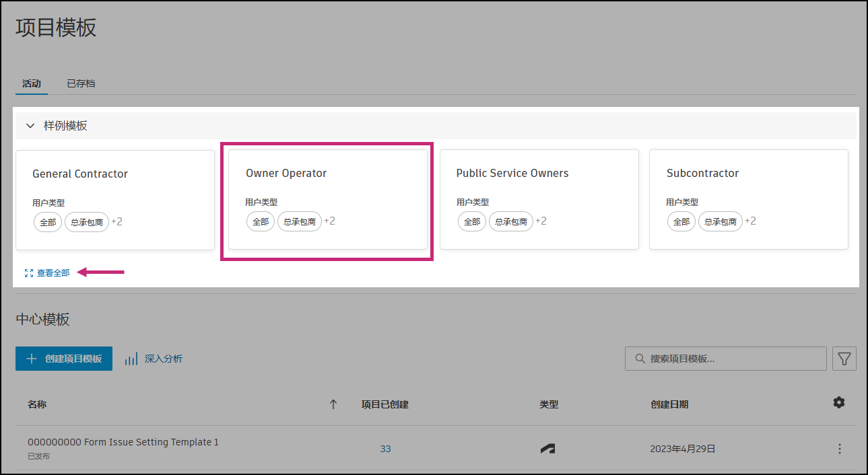
Task: Click the 全部 tag on General Contractor card
Action: [x=48, y=222]
